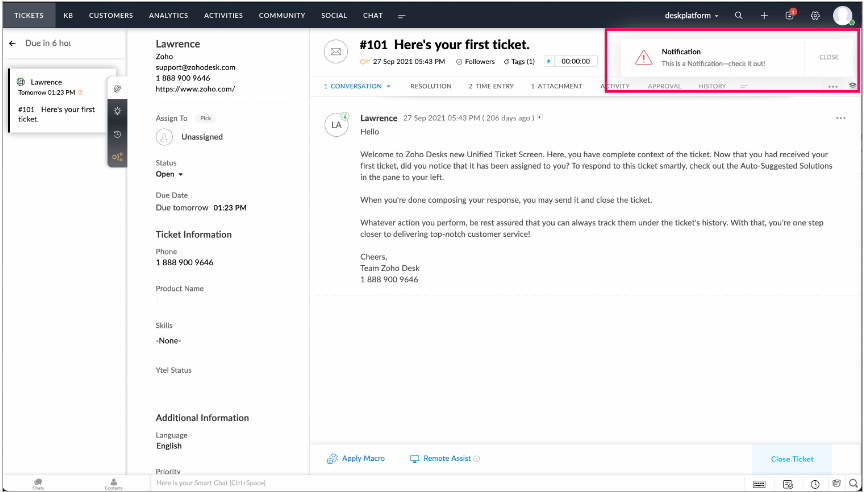The image size is (864, 492).
Task: Open the user profile avatar
Action: click(x=843, y=15)
